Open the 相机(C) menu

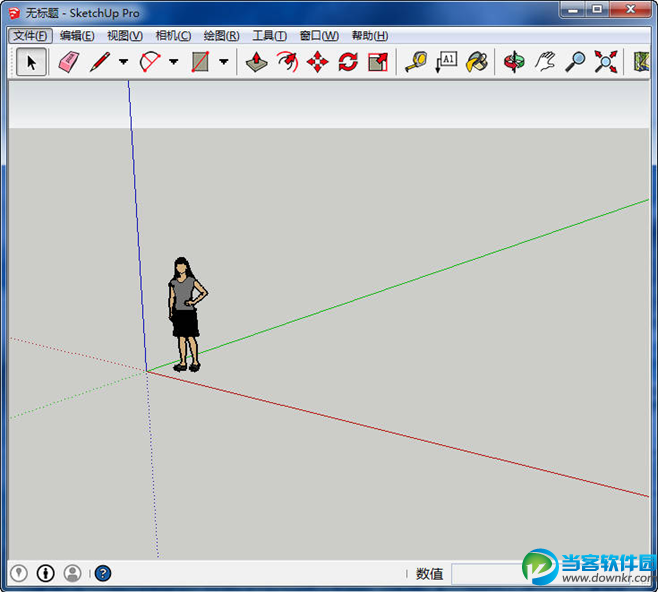[173, 36]
